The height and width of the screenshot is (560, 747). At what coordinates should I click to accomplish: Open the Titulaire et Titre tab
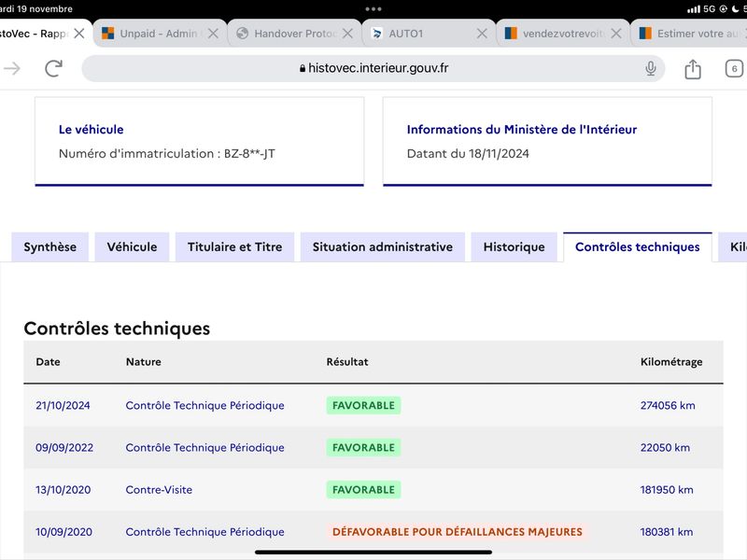pos(235,247)
